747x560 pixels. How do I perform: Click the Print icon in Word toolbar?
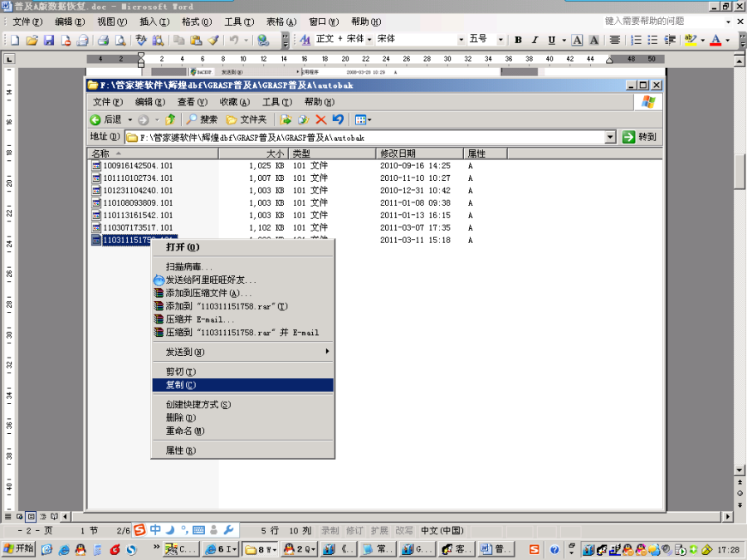[103, 40]
